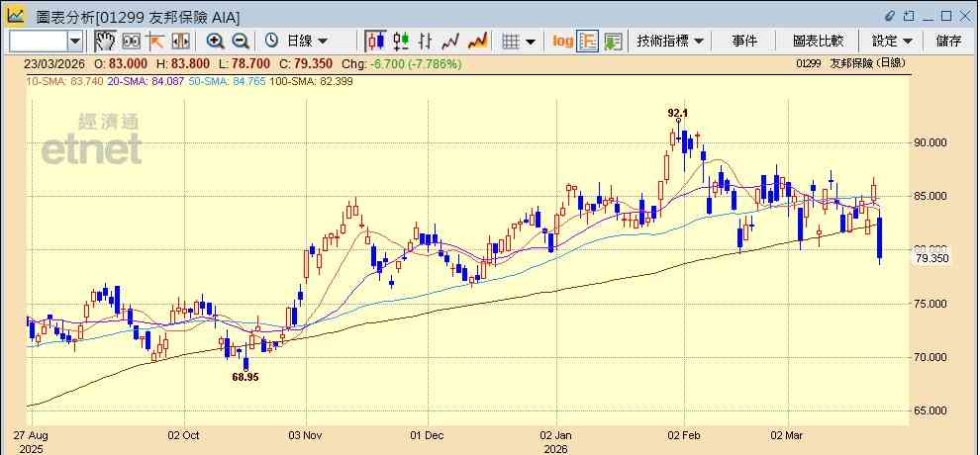The height and width of the screenshot is (455, 980).
Task: Zoom in on the chart
Action: pos(216,42)
